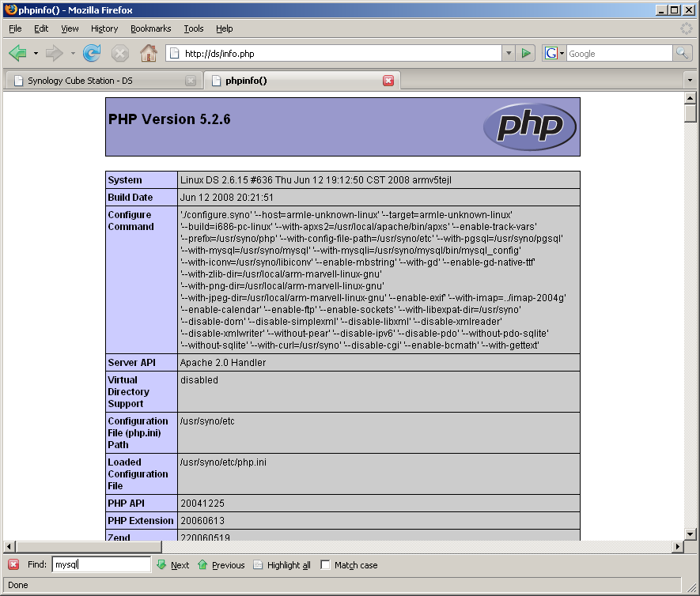This screenshot has width=700, height=596.
Task: Click the Firefox logo in title bar
Action: click(11, 9)
